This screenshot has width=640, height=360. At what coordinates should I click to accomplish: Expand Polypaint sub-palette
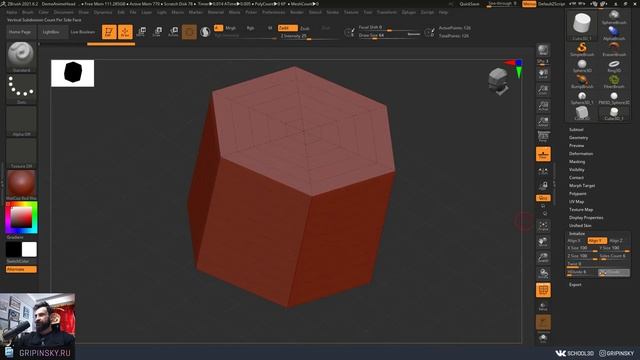pyautogui.click(x=578, y=194)
